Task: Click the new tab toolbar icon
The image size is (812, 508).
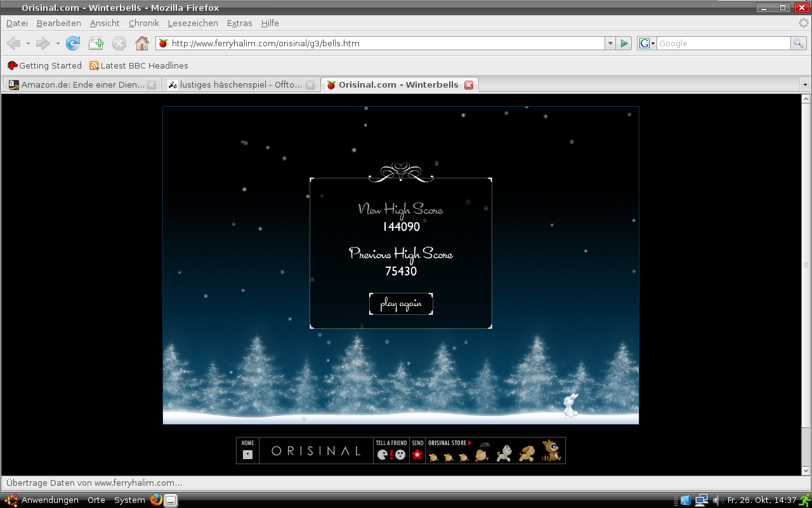Action: pyautogui.click(x=96, y=43)
